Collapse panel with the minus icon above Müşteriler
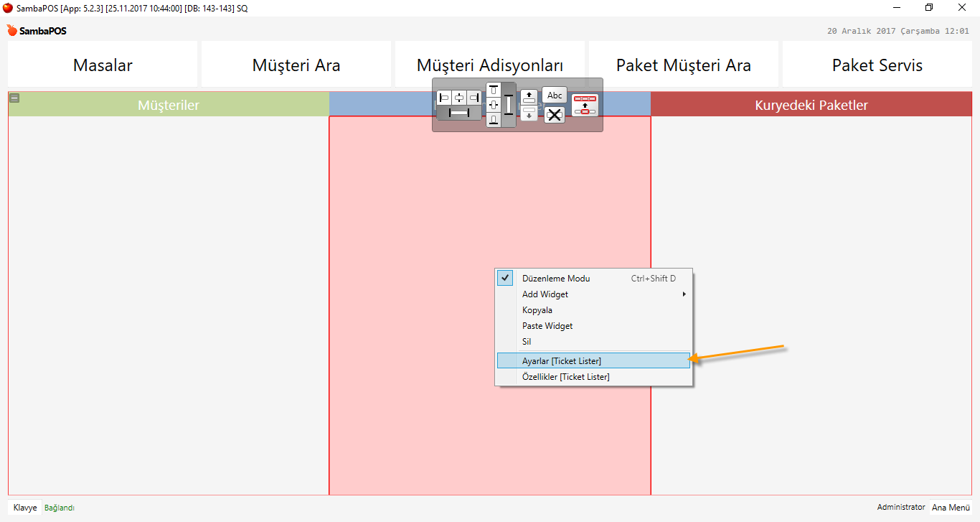 tap(14, 98)
